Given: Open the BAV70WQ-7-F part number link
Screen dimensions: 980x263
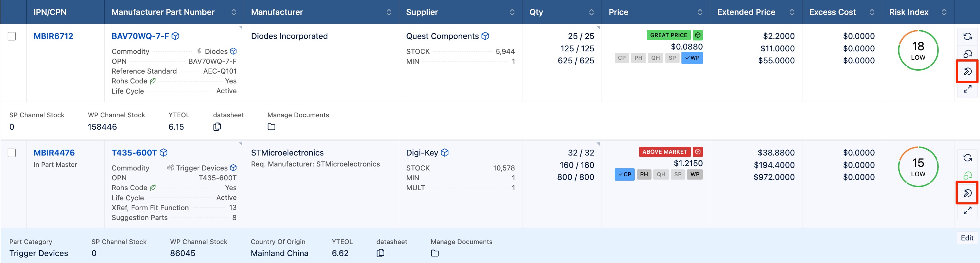Looking at the screenshot, I should [x=140, y=36].
